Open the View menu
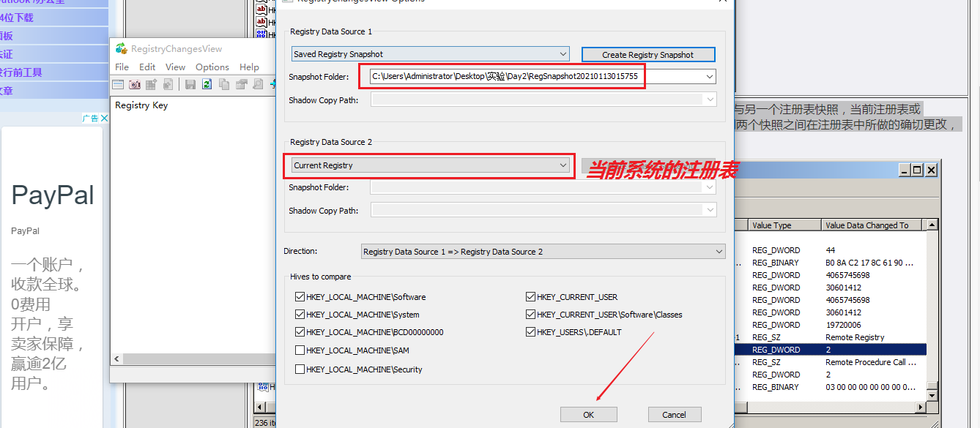980x428 pixels. pyautogui.click(x=175, y=67)
